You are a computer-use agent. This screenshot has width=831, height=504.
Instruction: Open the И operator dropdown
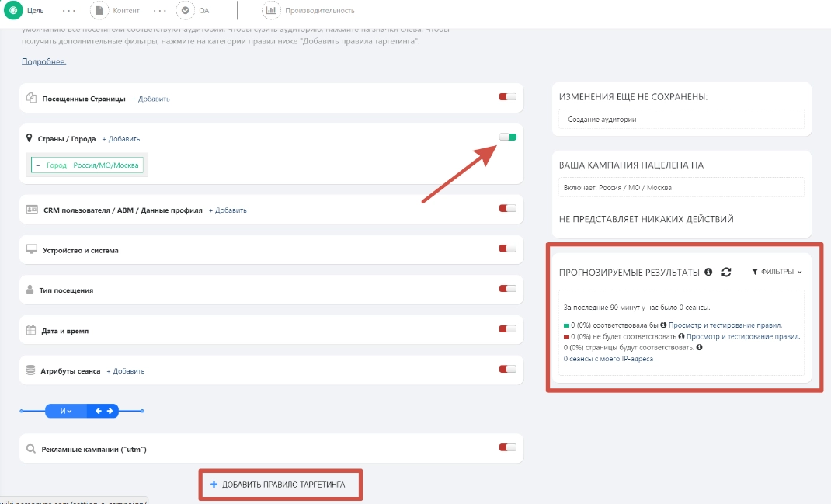[x=66, y=411]
